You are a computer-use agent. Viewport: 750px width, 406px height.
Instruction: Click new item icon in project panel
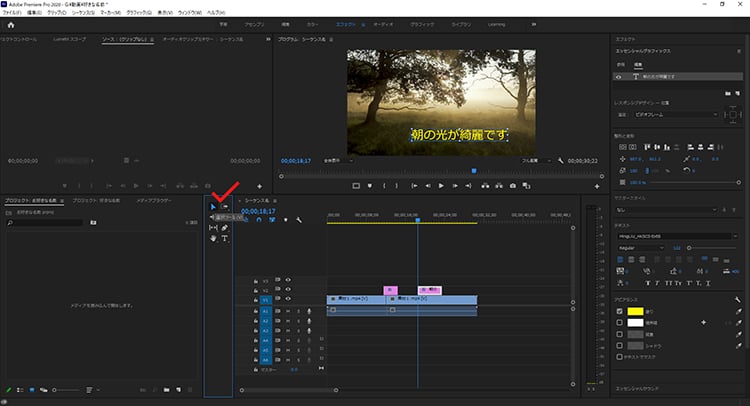point(178,390)
